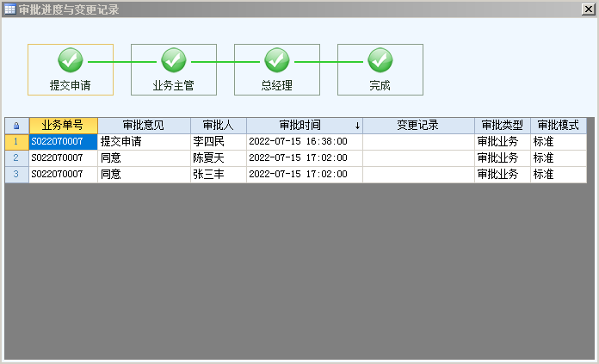
Task: Select row number 2 header
Action: click(x=16, y=158)
